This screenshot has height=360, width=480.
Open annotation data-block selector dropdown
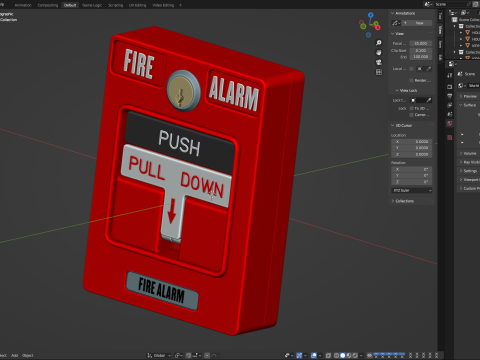click(396, 23)
